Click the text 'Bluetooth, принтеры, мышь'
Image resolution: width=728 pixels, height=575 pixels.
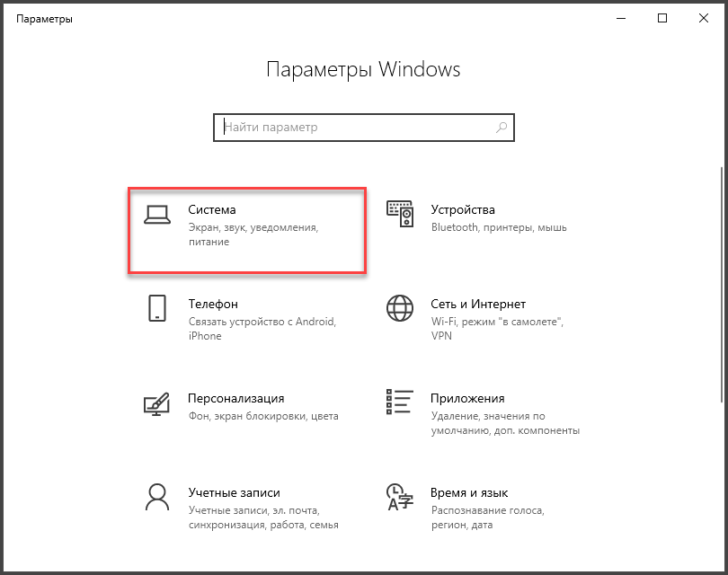499,227
